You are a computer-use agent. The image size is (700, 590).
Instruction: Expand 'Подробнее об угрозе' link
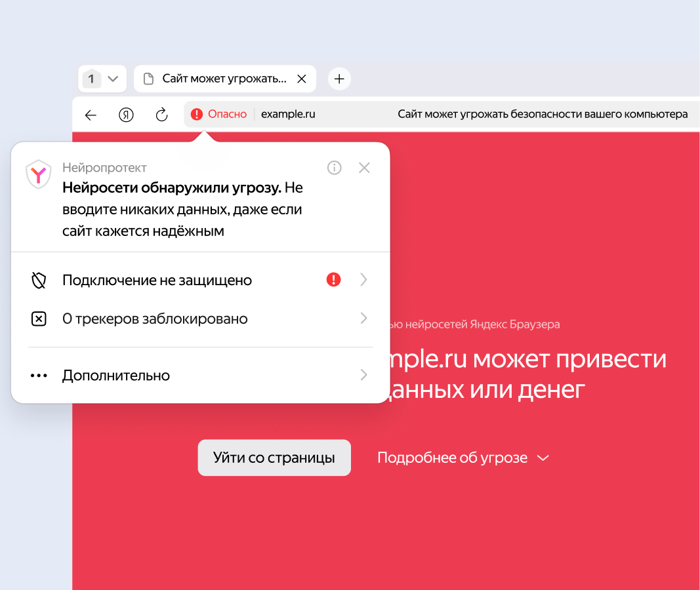click(x=463, y=458)
